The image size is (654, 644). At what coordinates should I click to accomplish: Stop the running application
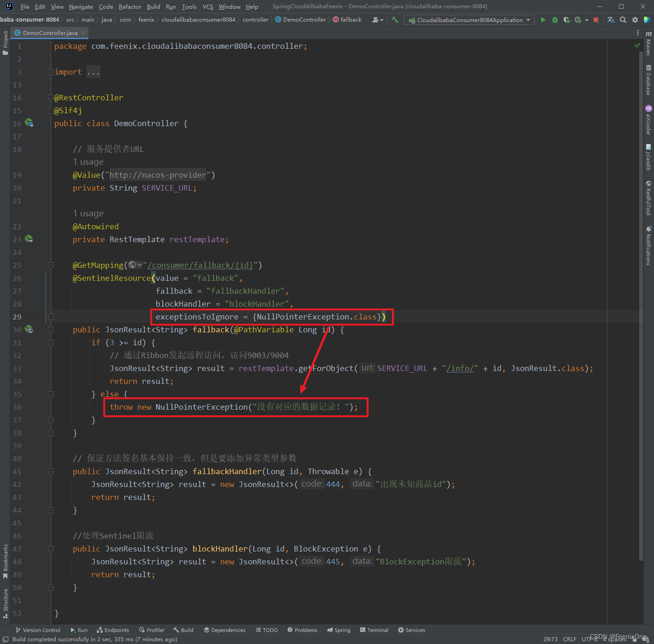coord(596,20)
